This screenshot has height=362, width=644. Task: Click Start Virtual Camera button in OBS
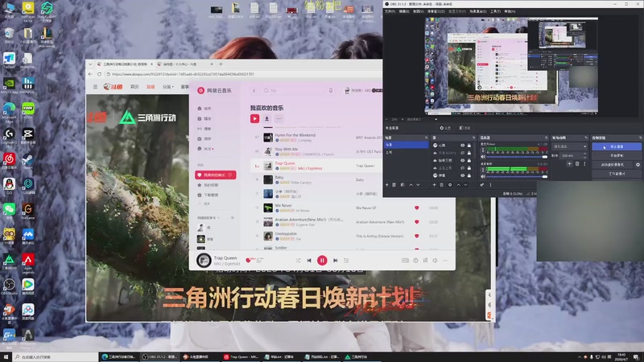(613, 165)
